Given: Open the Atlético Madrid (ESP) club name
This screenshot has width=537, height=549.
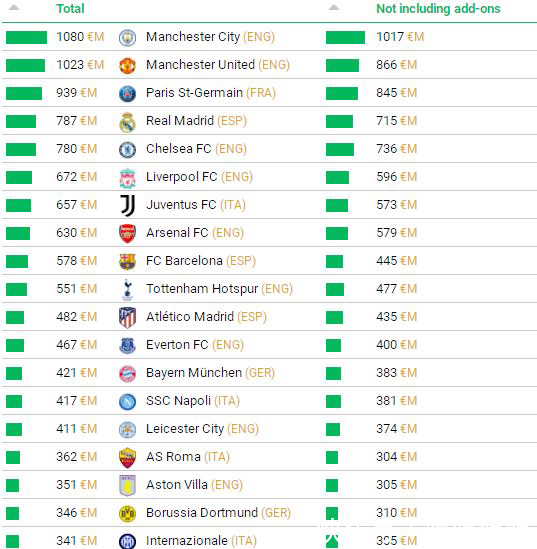Looking at the screenshot, I should point(206,317).
